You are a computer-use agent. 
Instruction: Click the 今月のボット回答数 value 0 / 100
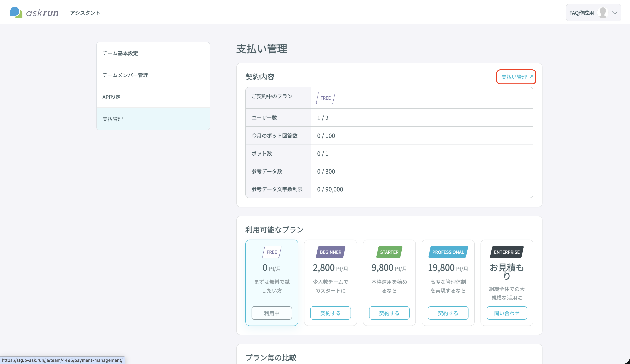tap(326, 136)
